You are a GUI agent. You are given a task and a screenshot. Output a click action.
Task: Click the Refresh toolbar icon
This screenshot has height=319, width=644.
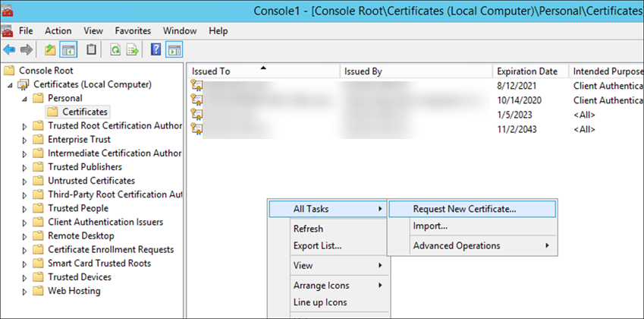(x=115, y=50)
